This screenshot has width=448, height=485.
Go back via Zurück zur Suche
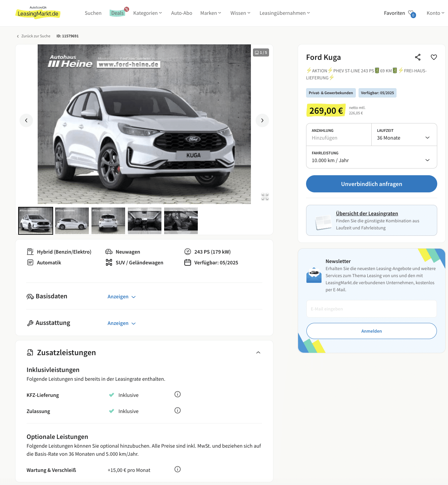click(x=34, y=36)
